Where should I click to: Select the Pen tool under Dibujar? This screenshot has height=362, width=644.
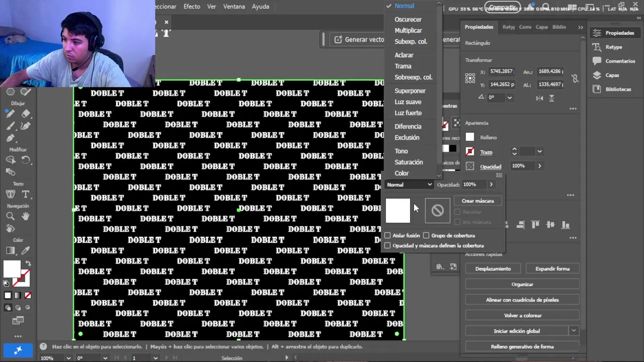10,138
